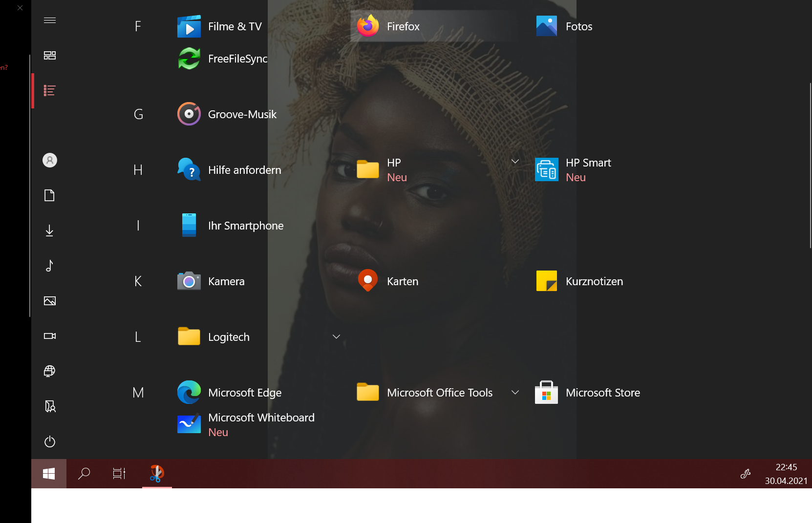The width and height of the screenshot is (812, 523).
Task: Open Videos folder icon in sidebar
Action: [x=50, y=336]
